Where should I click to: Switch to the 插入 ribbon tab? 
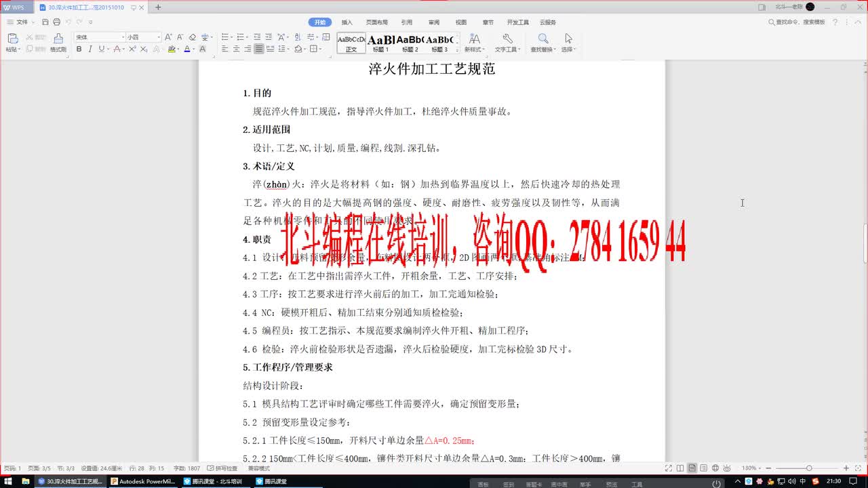tap(347, 22)
